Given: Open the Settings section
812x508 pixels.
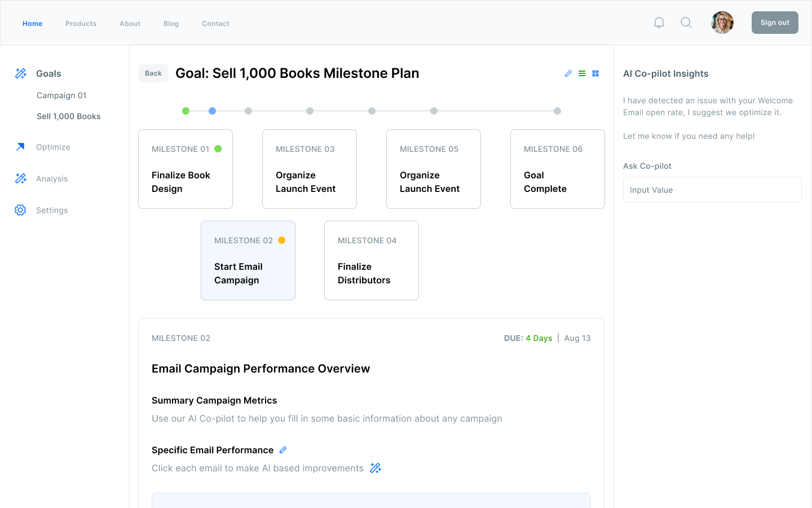Looking at the screenshot, I should pos(52,210).
